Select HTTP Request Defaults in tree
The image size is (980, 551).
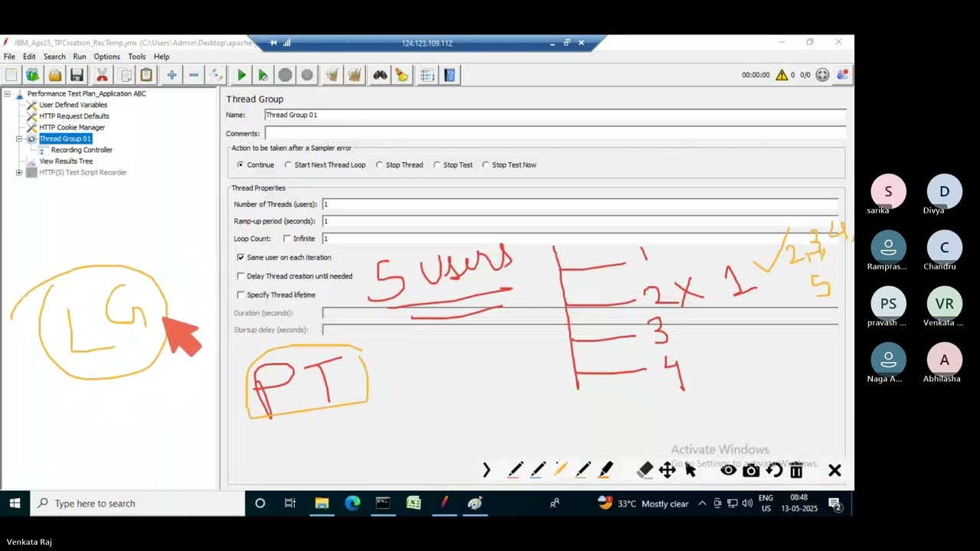[x=74, y=116]
